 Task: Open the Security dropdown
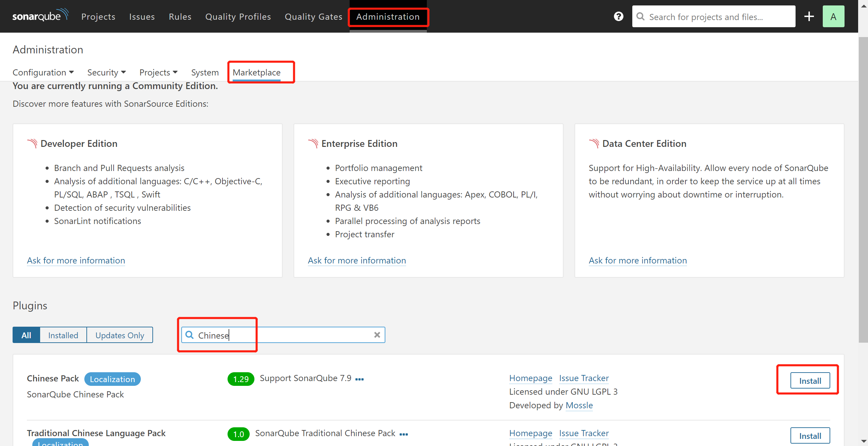(x=106, y=72)
